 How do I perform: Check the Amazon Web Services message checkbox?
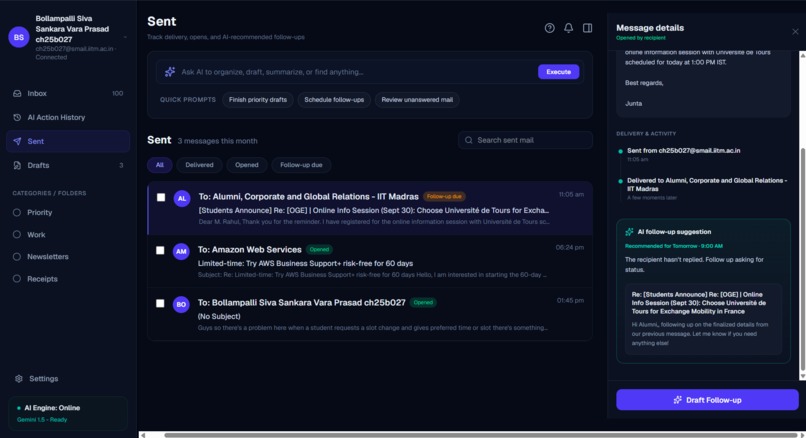click(x=160, y=250)
